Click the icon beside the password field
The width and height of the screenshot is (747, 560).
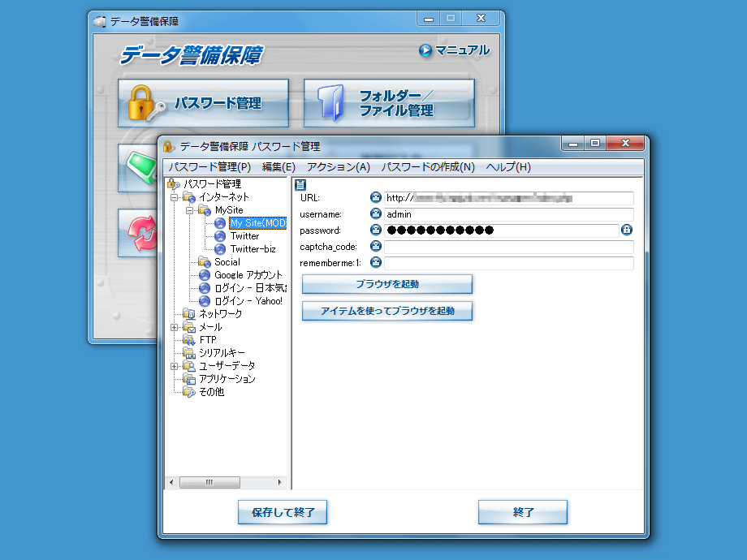click(x=376, y=230)
